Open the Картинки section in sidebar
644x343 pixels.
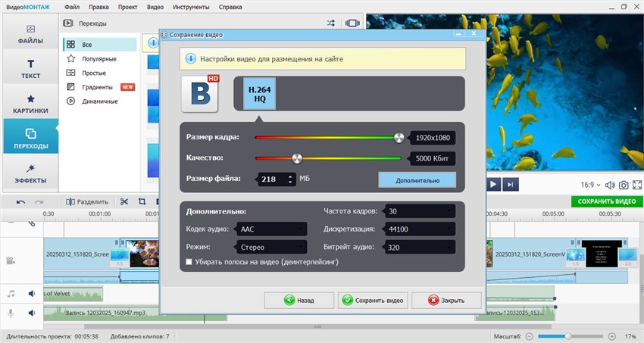point(31,104)
